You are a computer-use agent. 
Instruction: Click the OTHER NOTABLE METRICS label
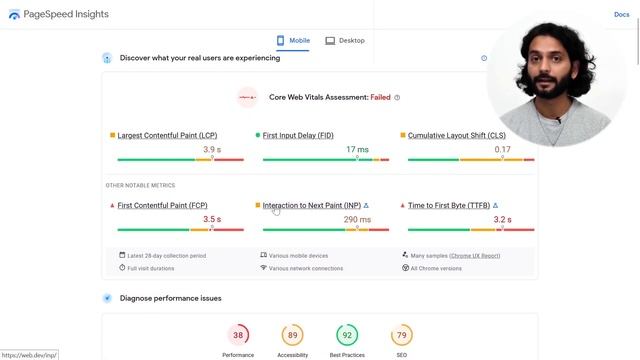point(140,185)
